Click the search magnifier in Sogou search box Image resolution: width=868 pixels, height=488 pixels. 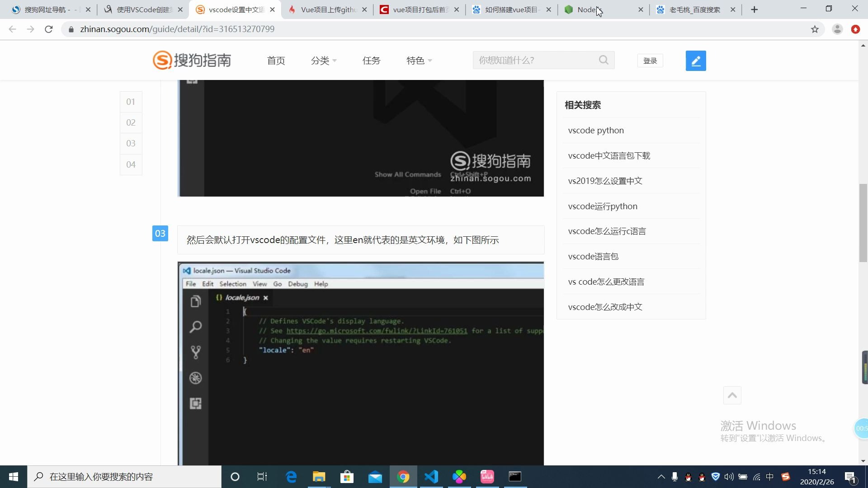pyautogui.click(x=604, y=60)
